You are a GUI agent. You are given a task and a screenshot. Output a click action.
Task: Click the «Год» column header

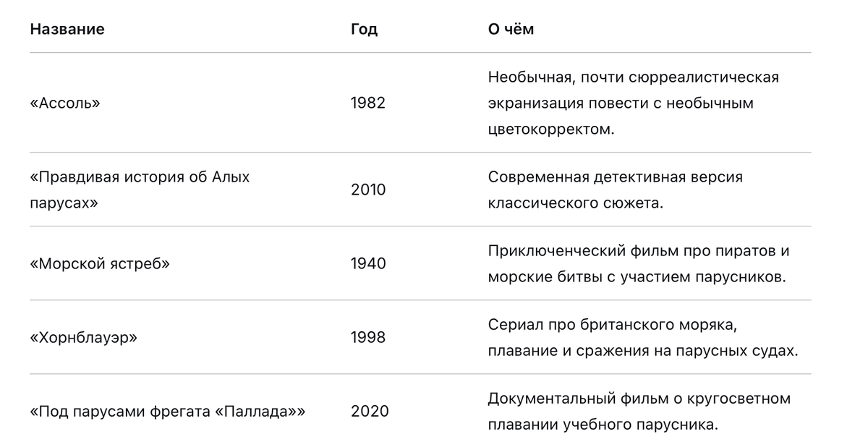[364, 30]
